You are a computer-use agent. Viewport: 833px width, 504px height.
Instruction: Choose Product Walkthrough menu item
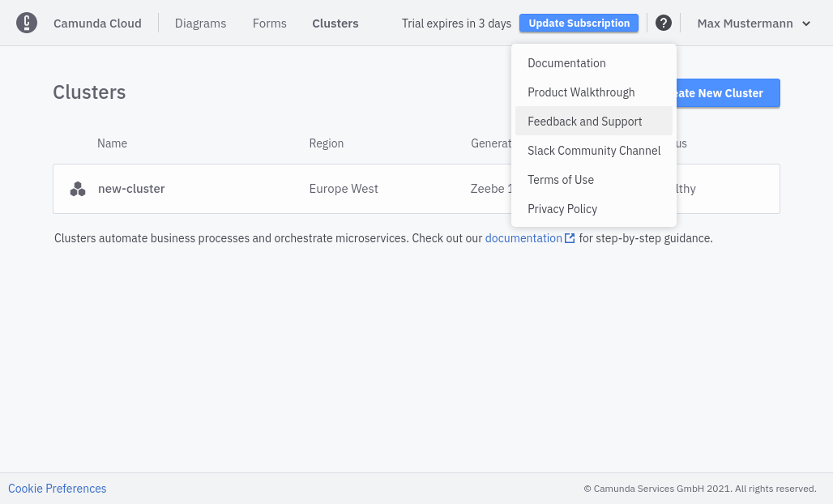click(x=581, y=92)
